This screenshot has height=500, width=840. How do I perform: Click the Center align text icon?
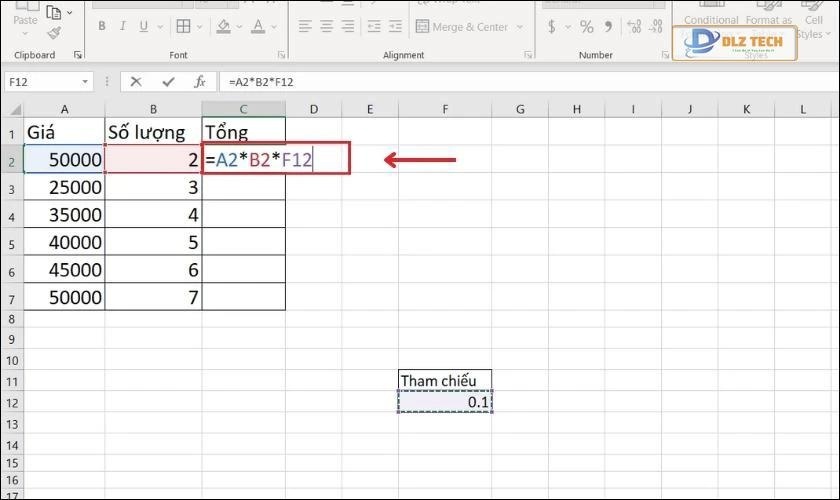coord(328,27)
